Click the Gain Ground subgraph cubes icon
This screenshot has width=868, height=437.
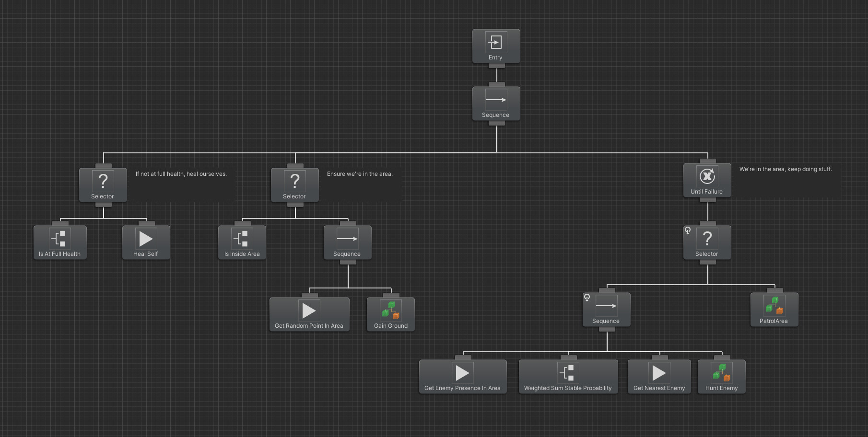pos(390,310)
